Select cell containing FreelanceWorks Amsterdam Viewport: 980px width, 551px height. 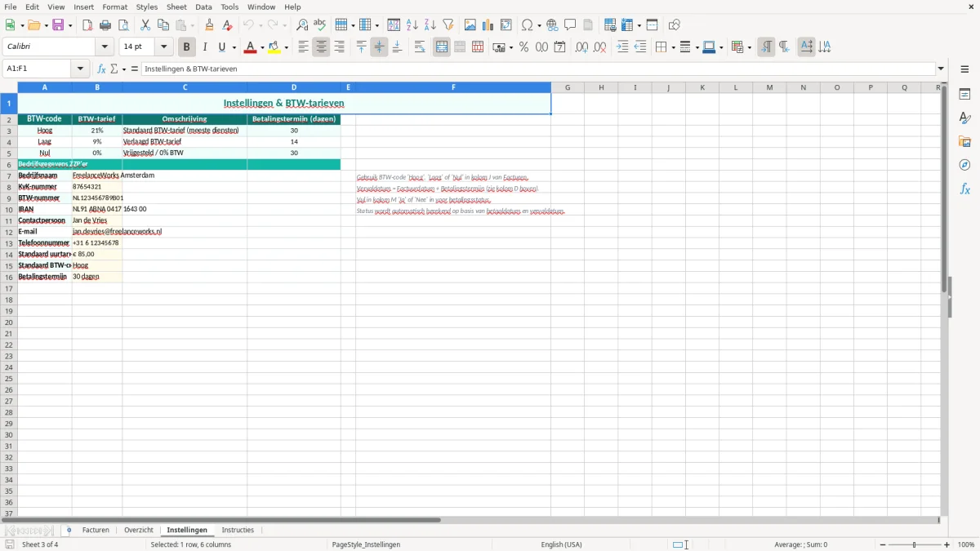(x=97, y=176)
